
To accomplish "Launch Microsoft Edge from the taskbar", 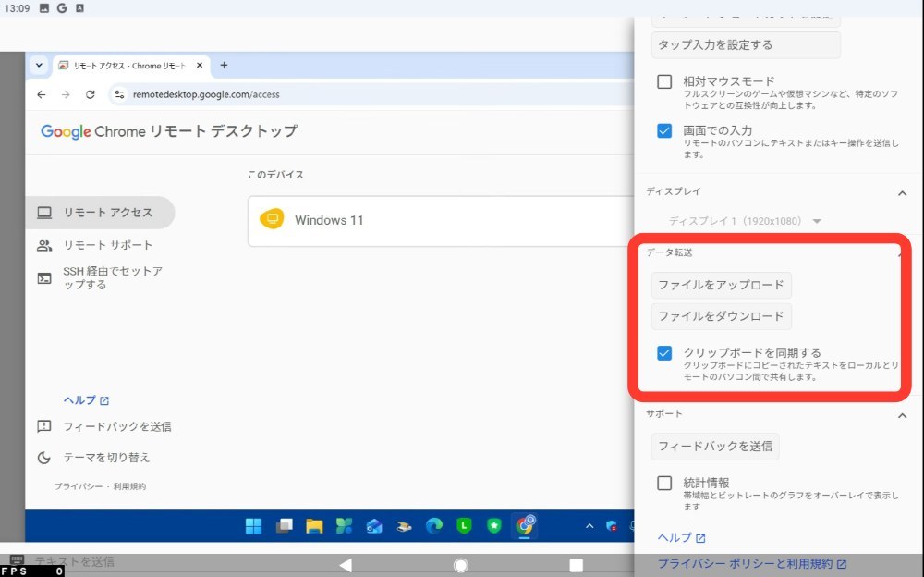I will 434,525.
